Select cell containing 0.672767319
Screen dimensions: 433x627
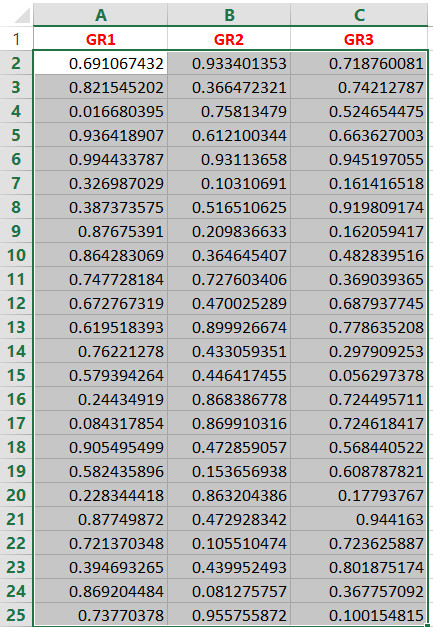100,303
